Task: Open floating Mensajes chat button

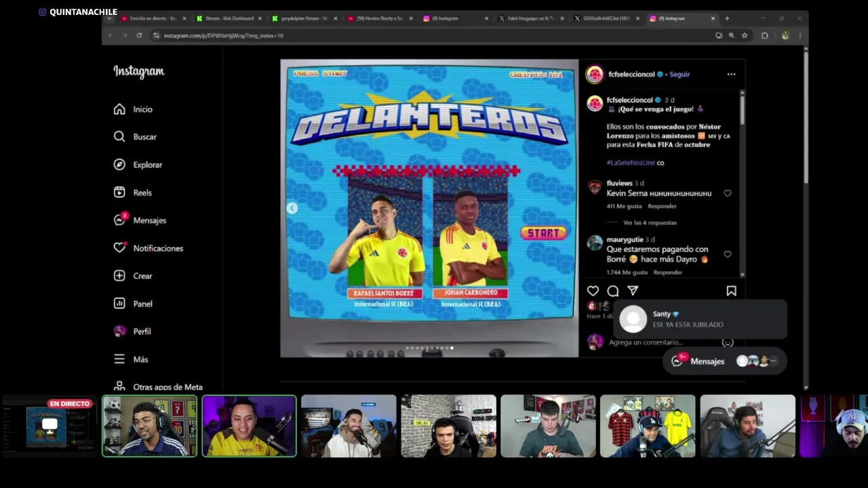Action: pyautogui.click(x=724, y=361)
